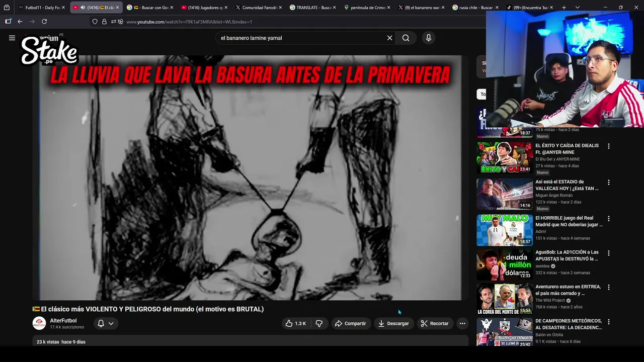The width and height of the screenshot is (644, 362).
Task: Open the Así está el ESTADIO title link
Action: [x=567, y=185]
